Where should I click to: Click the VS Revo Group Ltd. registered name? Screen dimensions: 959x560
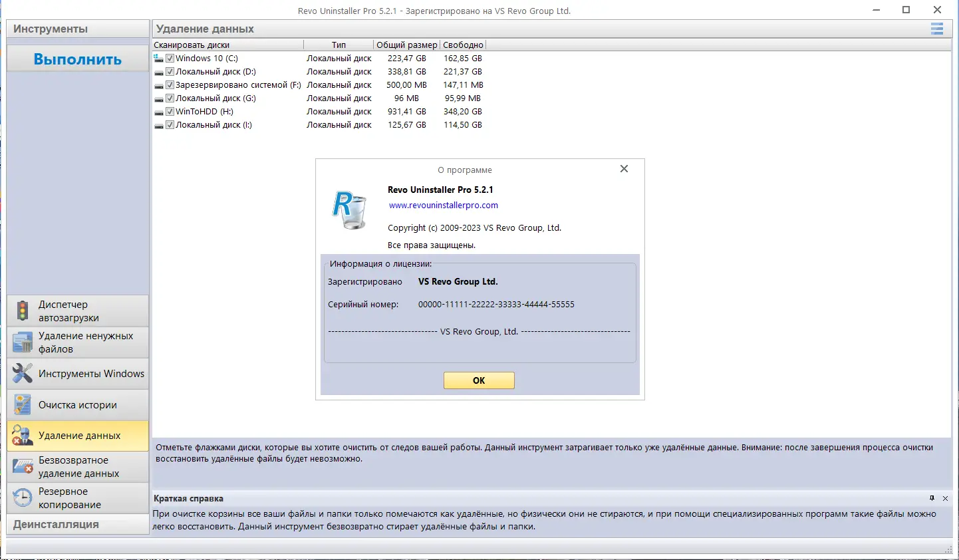tap(458, 282)
